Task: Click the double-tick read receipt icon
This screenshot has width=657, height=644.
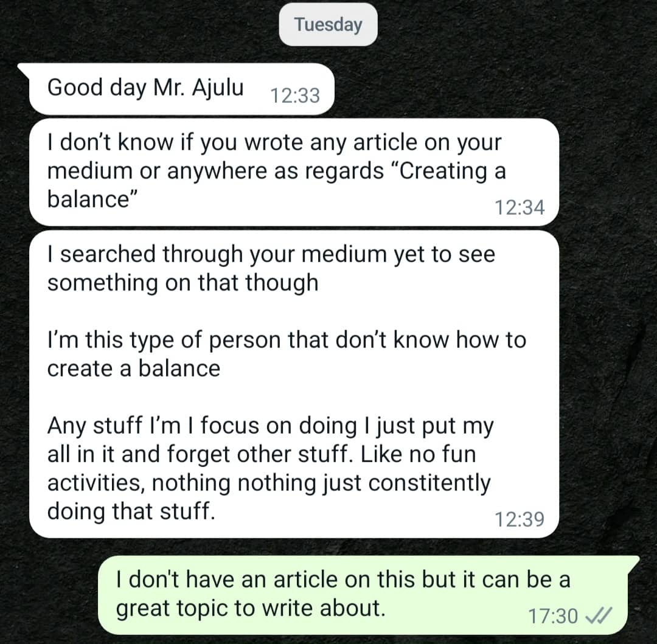Action: point(599,615)
